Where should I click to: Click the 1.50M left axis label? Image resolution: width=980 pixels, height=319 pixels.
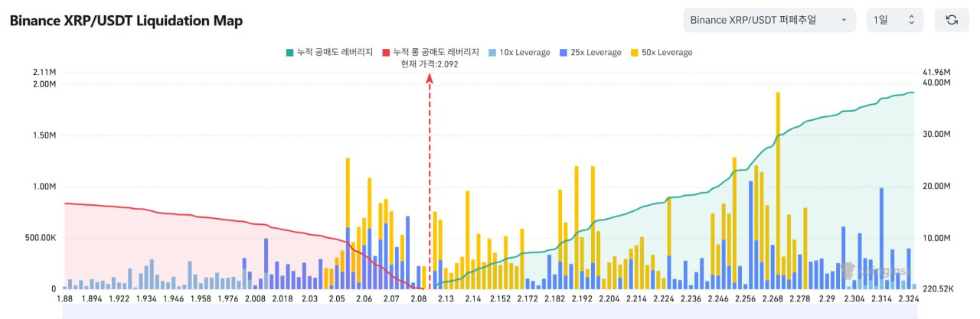coord(44,135)
